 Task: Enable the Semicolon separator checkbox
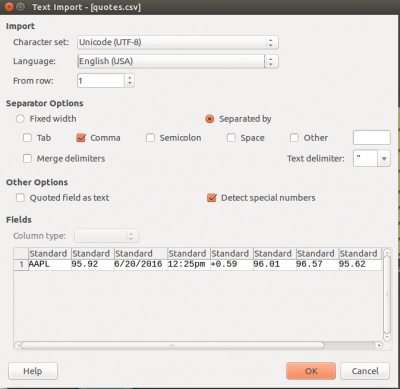click(x=150, y=138)
